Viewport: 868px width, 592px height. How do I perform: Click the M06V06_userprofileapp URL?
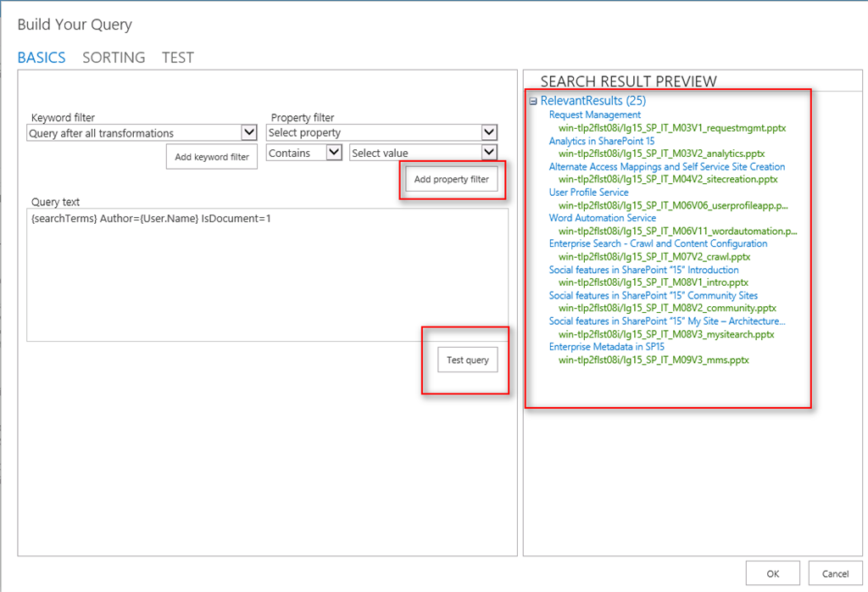673,205
